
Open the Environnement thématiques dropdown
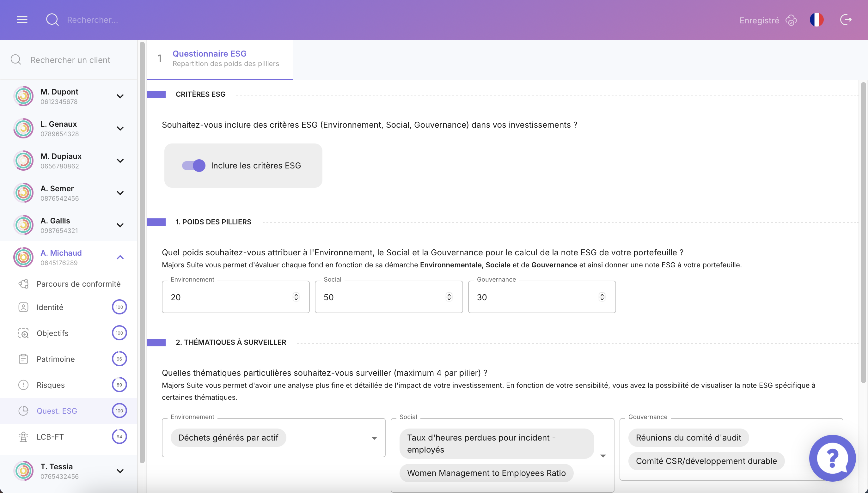tap(374, 437)
